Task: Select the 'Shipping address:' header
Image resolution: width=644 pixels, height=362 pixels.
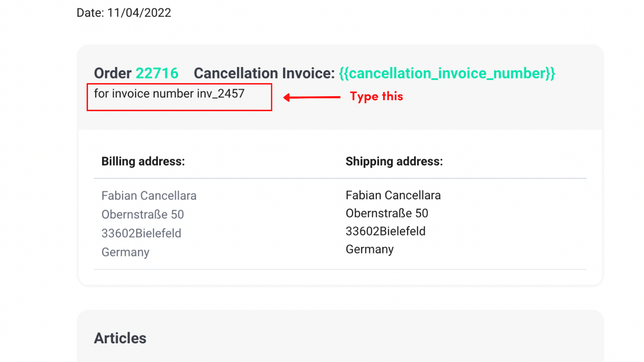Action: 394,161
